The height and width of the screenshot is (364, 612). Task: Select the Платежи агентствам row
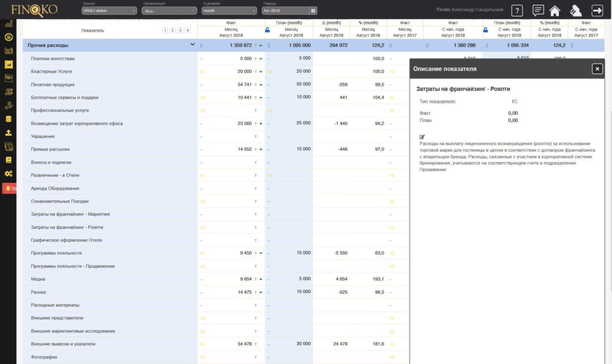pyautogui.click(x=111, y=59)
